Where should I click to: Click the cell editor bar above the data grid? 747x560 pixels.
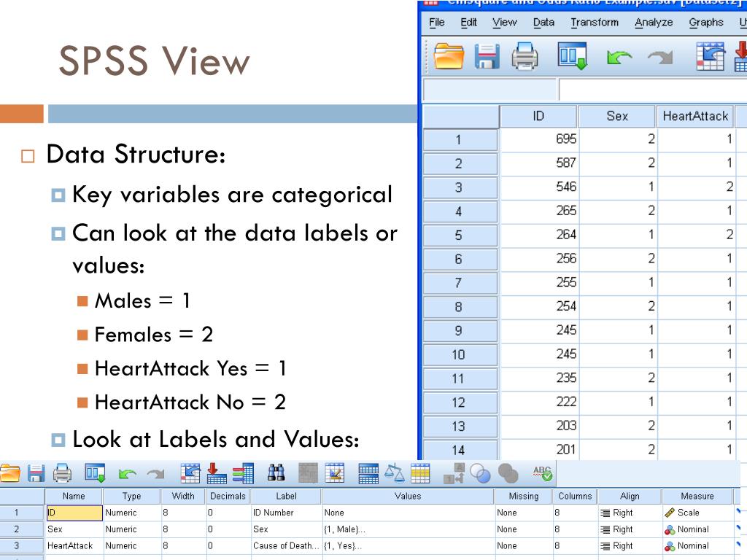coord(653,89)
